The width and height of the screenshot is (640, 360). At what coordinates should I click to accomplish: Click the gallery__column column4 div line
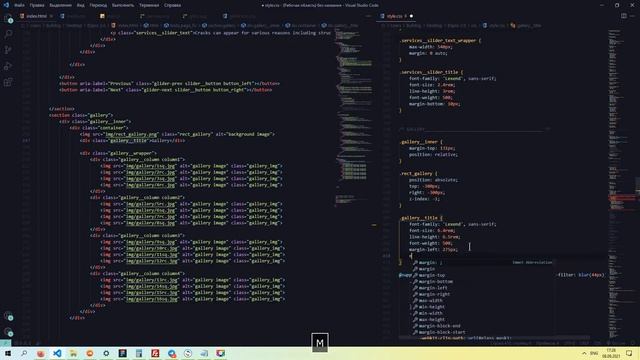click(138, 273)
